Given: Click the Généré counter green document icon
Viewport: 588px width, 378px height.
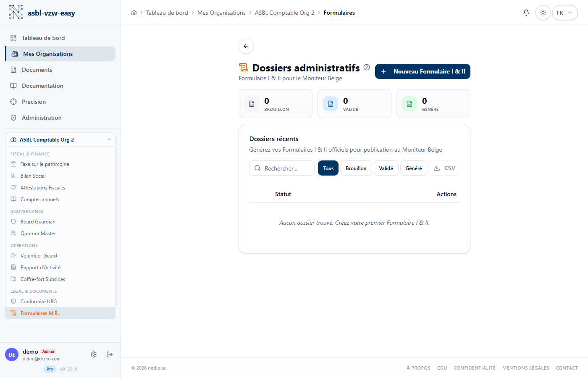Looking at the screenshot, I should coord(409,104).
